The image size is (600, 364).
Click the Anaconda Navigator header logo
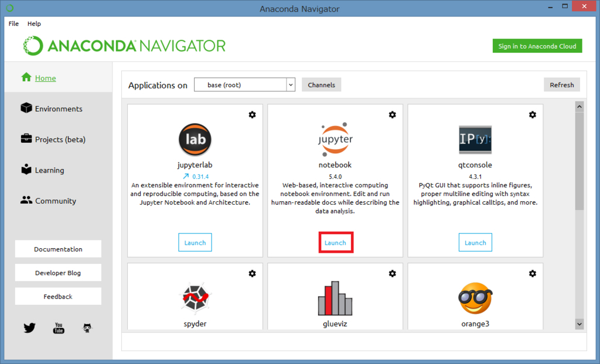pyautogui.click(x=124, y=46)
